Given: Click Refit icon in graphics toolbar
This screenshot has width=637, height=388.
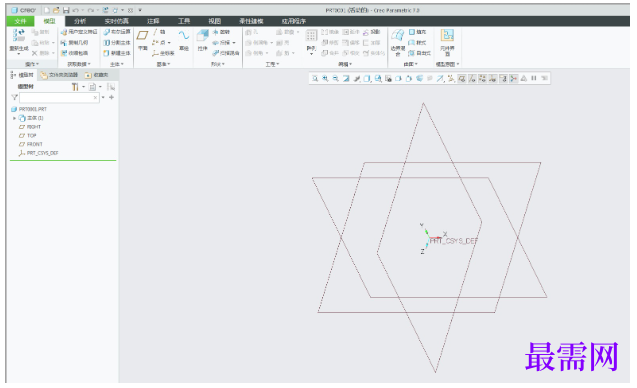Looking at the screenshot, I should pos(315,78).
